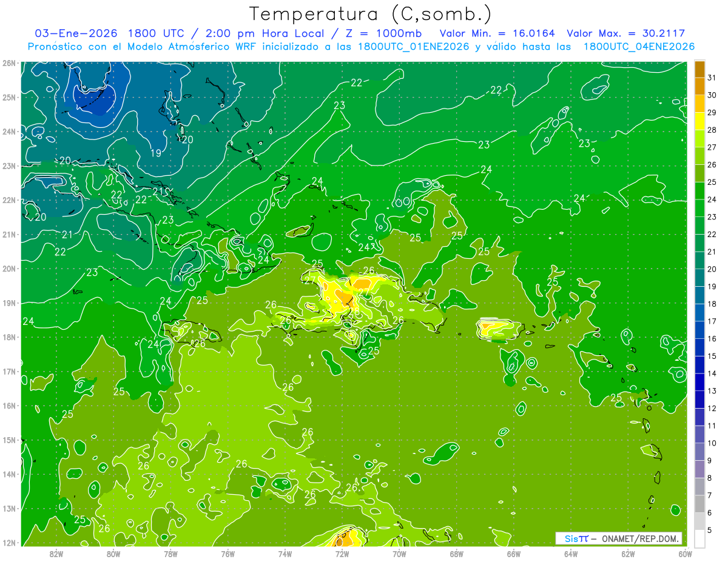This screenshot has height=562, width=728.
Task: Click the latitude axis label 19N
Action: (x=8, y=303)
